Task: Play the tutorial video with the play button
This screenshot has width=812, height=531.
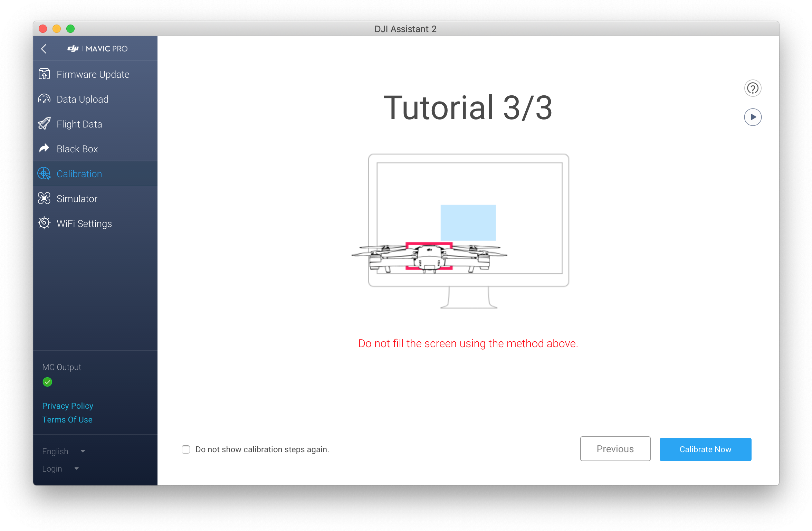Action: click(x=753, y=117)
